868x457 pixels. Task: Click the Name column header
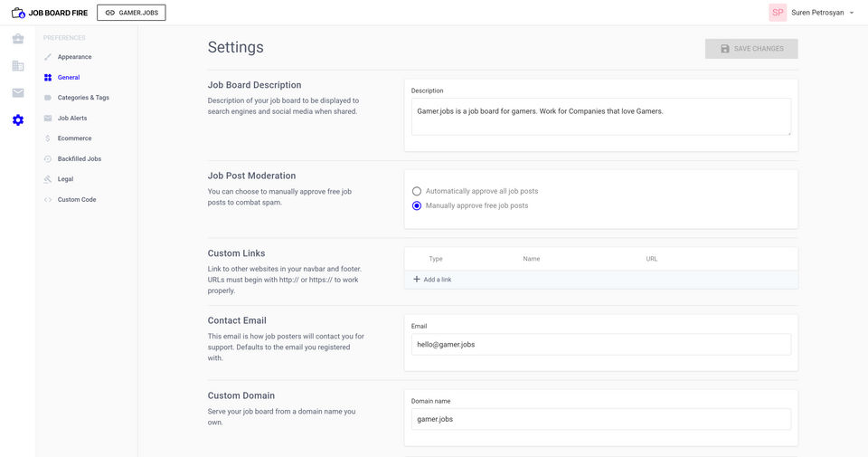coord(532,259)
